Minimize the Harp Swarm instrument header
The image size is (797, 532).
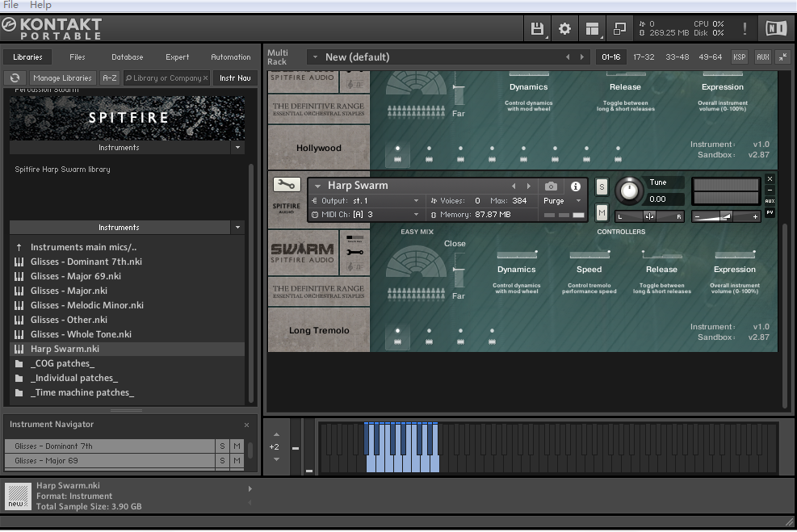770,190
